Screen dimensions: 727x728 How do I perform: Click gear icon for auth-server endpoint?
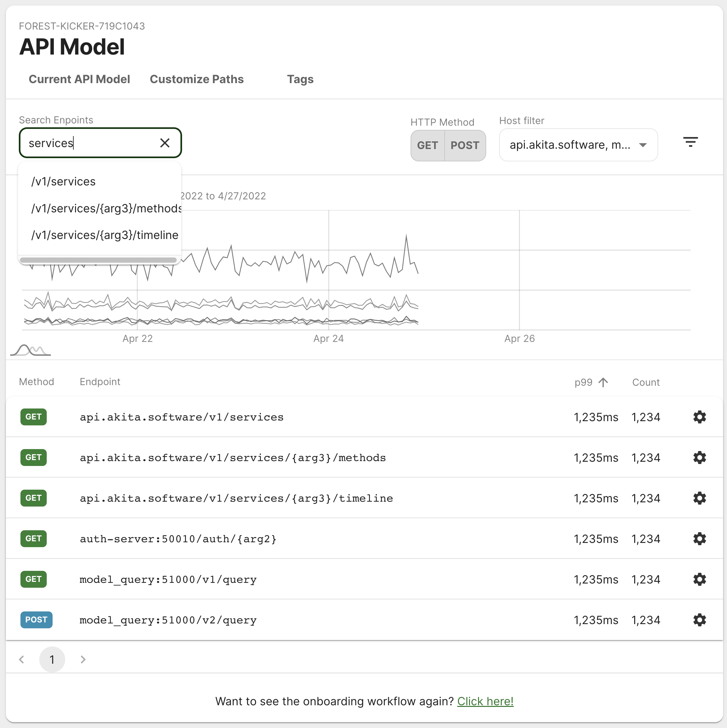(699, 539)
